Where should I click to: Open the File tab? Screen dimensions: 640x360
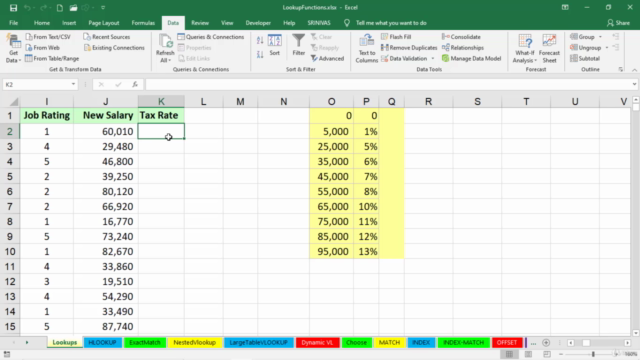[x=13, y=23]
